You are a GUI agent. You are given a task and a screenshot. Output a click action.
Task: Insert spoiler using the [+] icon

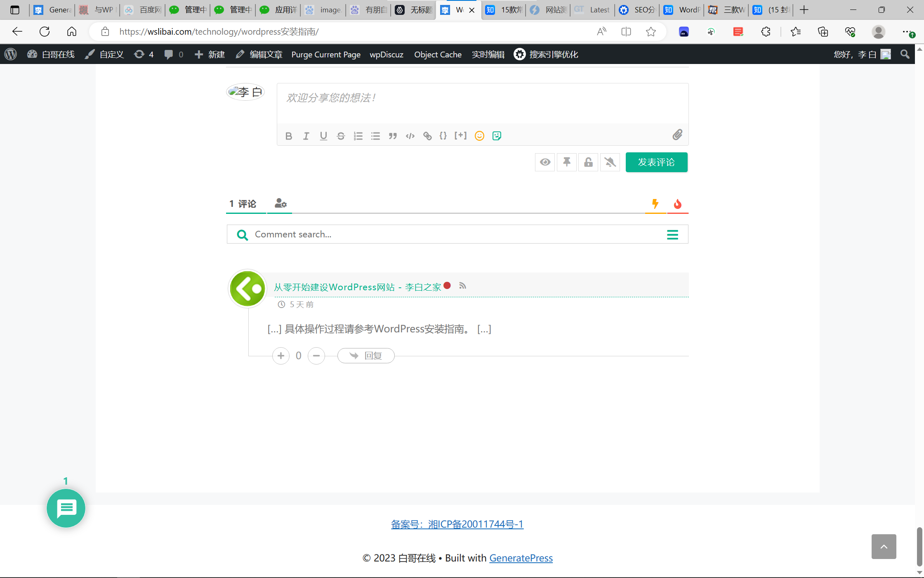pos(460,135)
